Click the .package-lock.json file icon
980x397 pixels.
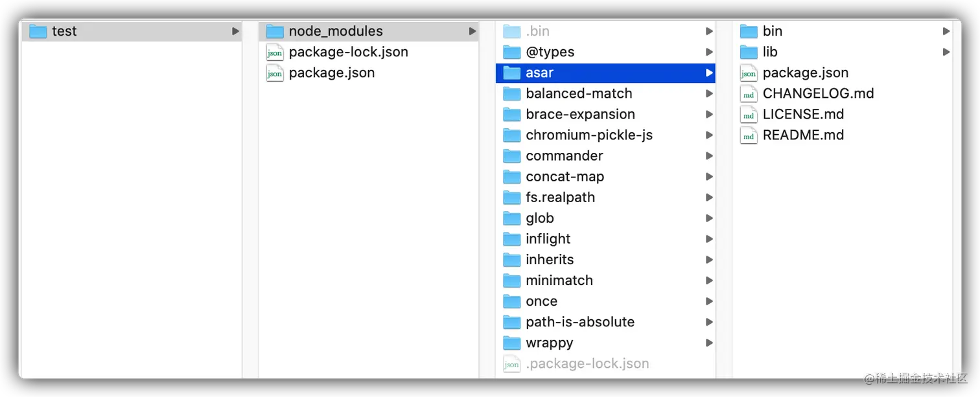click(x=511, y=364)
